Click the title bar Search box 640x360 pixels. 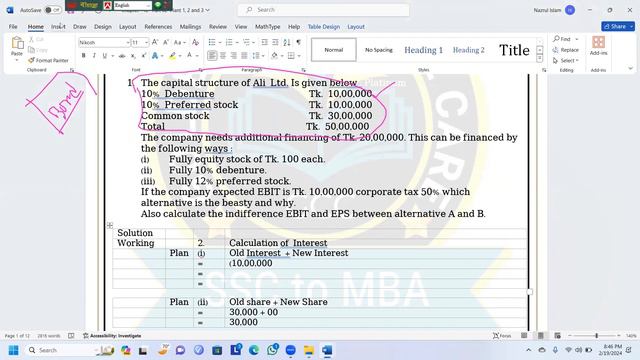pyautogui.click(x=323, y=10)
